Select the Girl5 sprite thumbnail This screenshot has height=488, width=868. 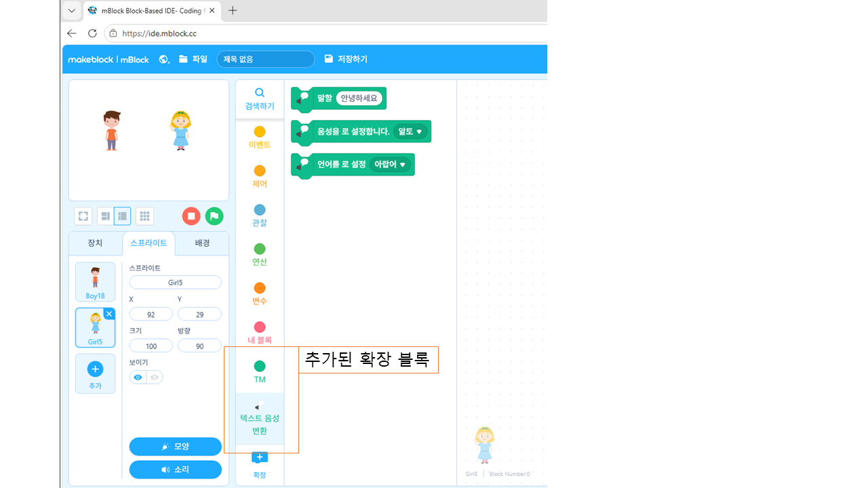coord(96,328)
